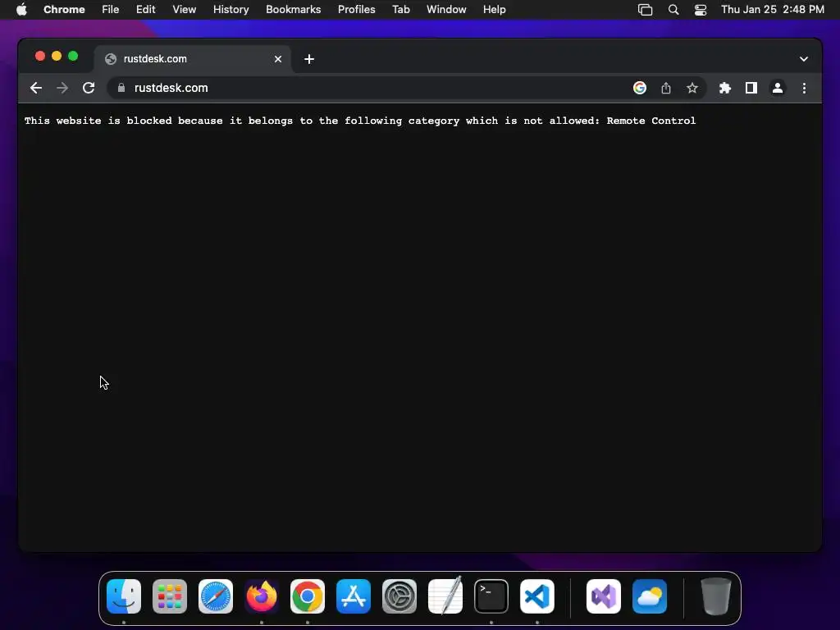This screenshot has height=630, width=840.
Task: Close the Chrome window with red button
Action: coord(40,56)
